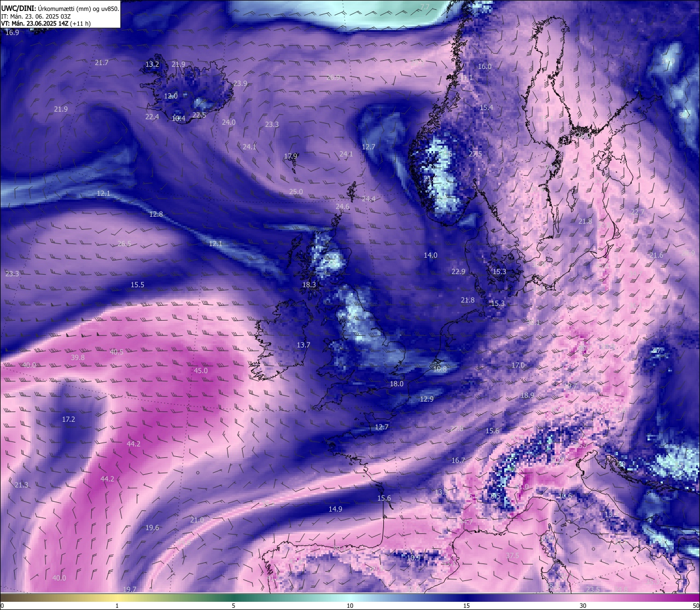This screenshot has width=700, height=610.
Task: Click the legend tick label 15
Action: point(466,606)
